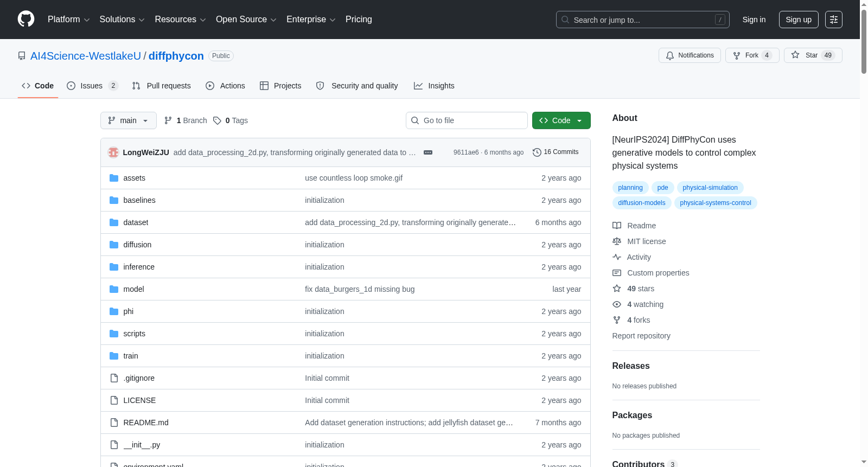868x467 pixels.
Task: Click the Notifications button
Action: pyautogui.click(x=690, y=55)
